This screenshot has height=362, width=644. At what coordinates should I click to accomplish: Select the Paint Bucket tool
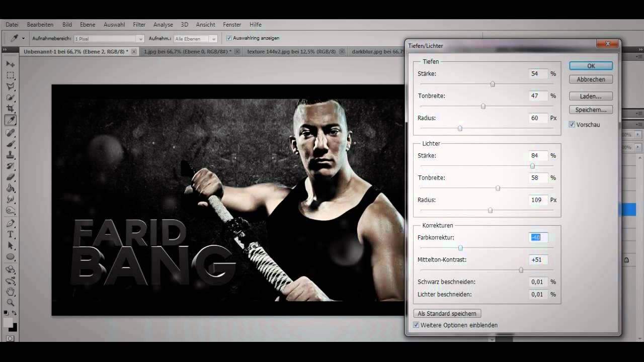point(10,189)
